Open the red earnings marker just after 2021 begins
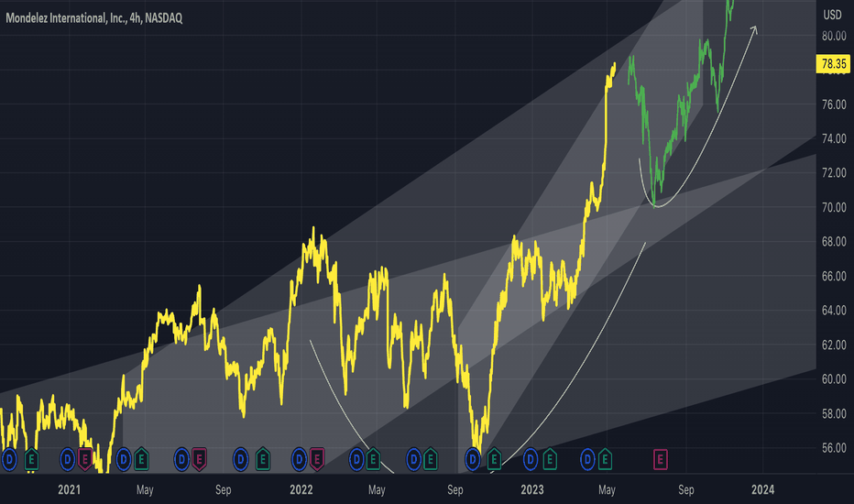This screenshot has width=854, height=504. pos(85,459)
